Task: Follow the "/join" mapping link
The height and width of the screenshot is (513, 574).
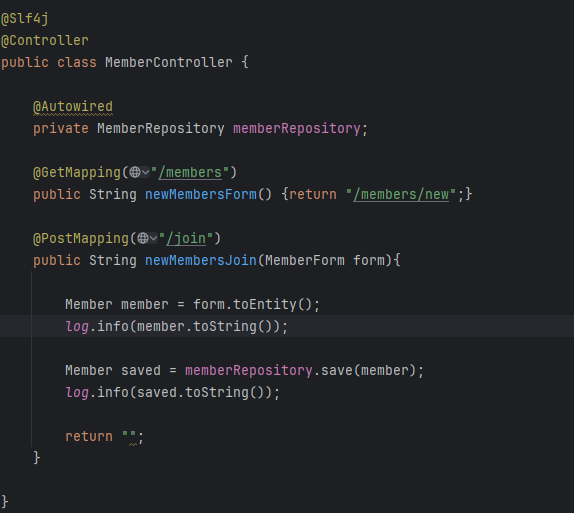Action: 186,239
